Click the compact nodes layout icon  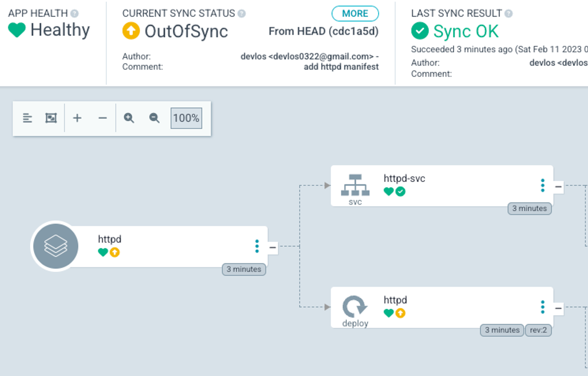(x=27, y=118)
